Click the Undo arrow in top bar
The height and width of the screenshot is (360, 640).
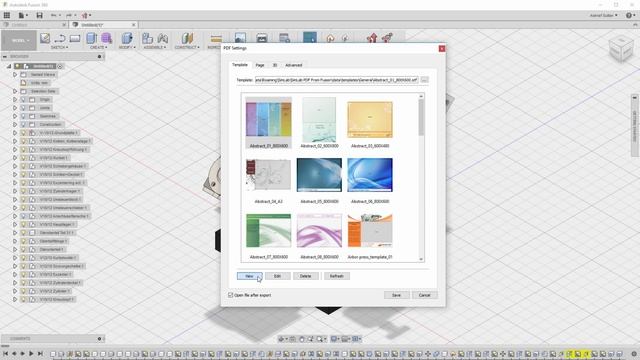[x=54, y=15]
